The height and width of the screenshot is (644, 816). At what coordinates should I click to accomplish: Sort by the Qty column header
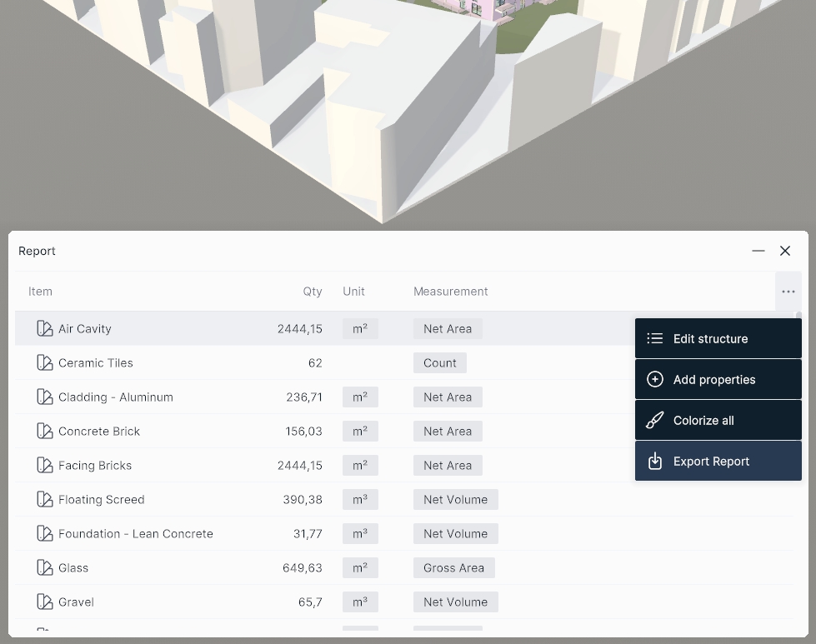(313, 292)
